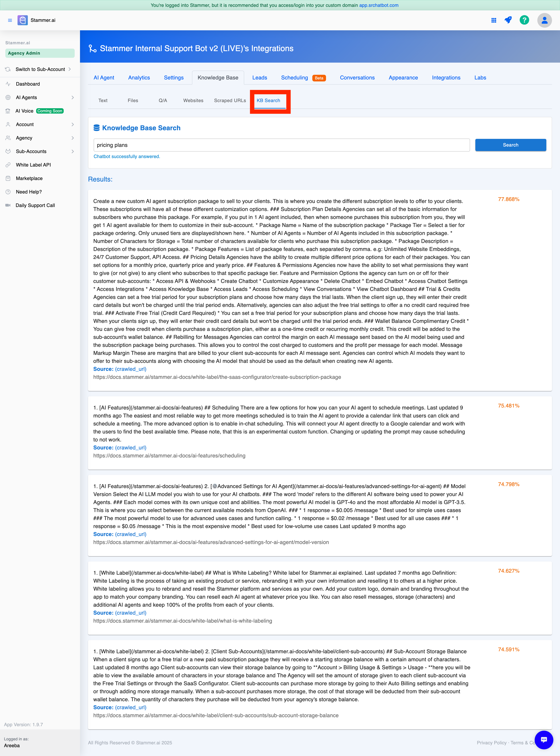Open the Appearance tab

pyautogui.click(x=403, y=78)
